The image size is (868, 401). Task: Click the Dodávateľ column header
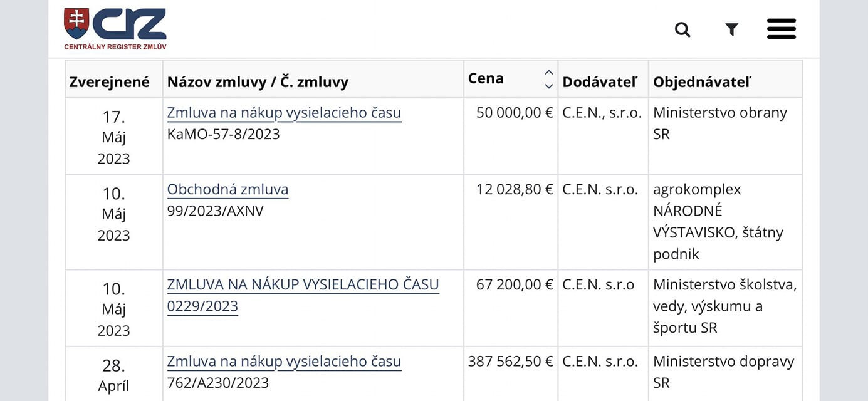tap(599, 81)
